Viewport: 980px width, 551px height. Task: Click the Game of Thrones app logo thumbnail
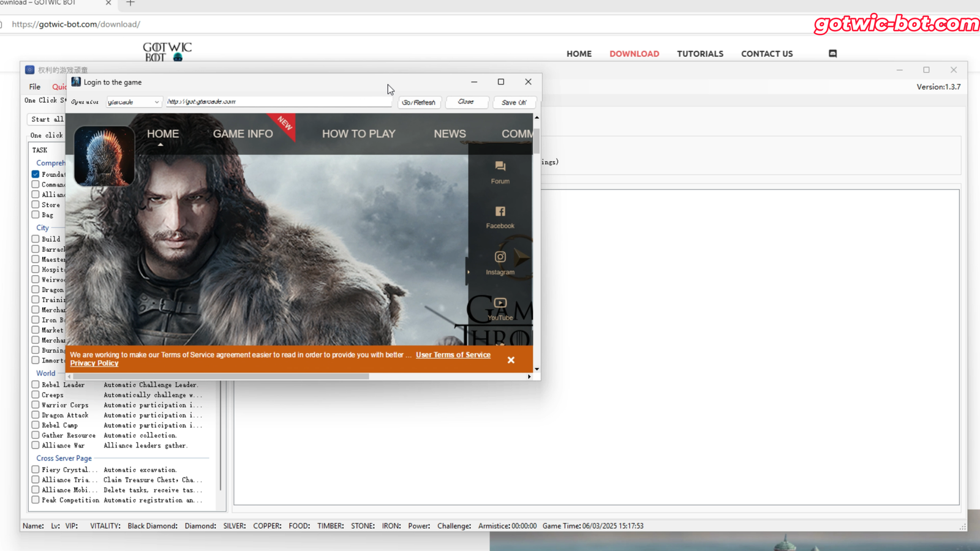(x=104, y=156)
